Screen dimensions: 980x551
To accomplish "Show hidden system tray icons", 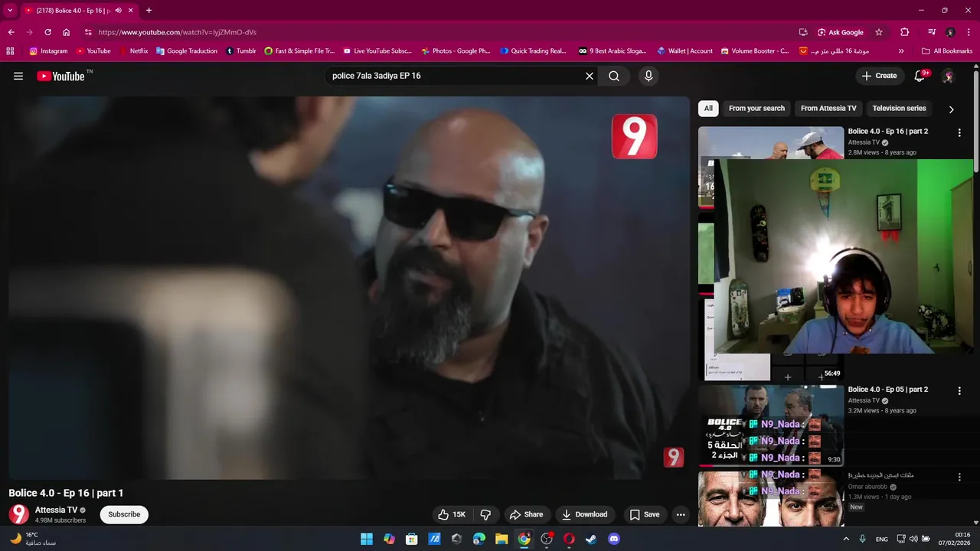I will click(846, 539).
